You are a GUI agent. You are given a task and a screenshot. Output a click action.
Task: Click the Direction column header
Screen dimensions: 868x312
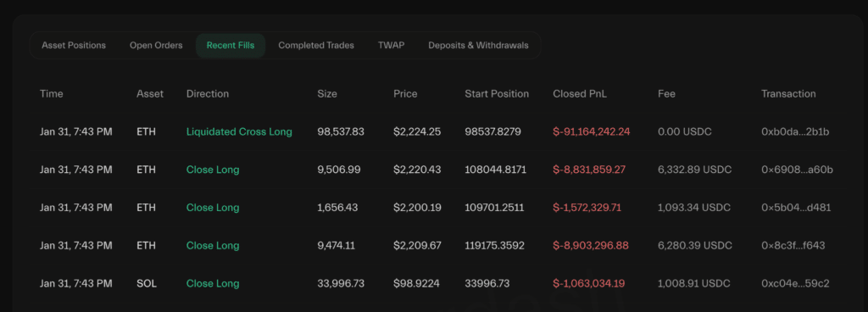(x=208, y=94)
